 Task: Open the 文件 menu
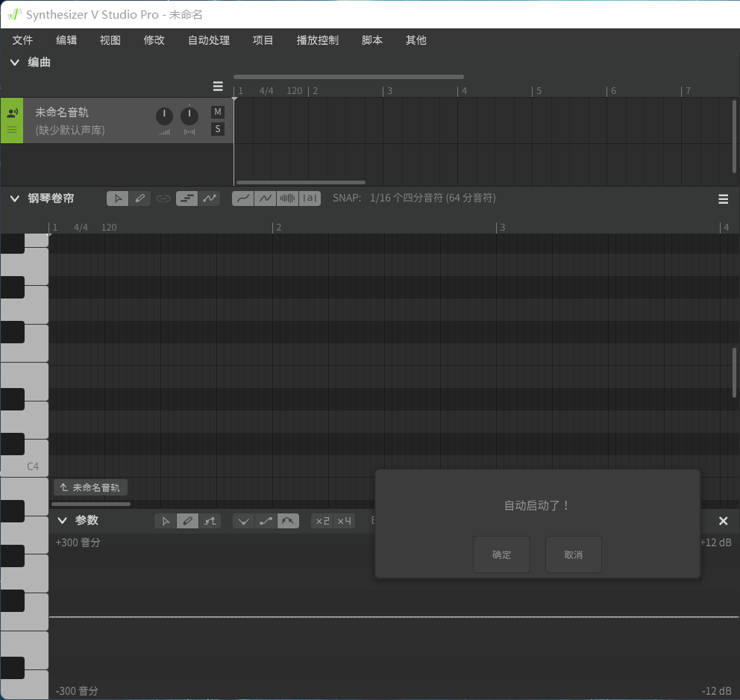click(x=22, y=40)
